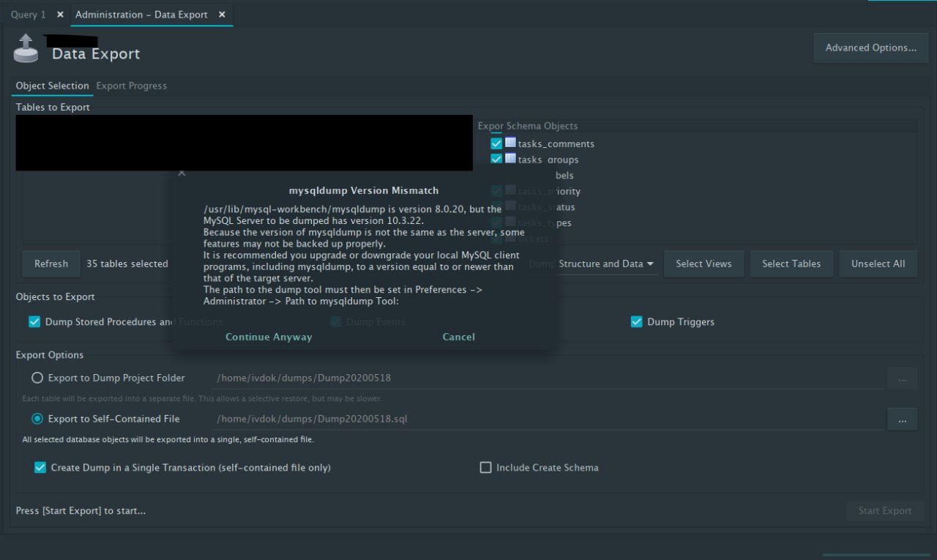Click the Data Export disk icon
The image size is (937, 560).
coord(26,48)
